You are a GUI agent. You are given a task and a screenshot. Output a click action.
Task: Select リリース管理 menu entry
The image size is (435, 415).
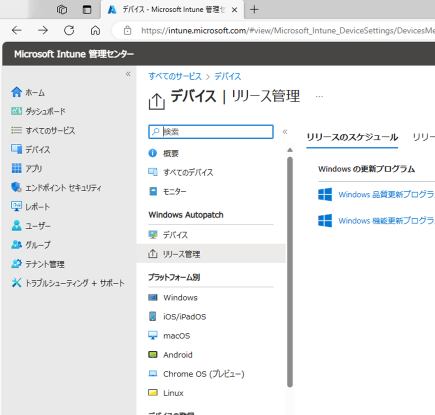coord(211,254)
